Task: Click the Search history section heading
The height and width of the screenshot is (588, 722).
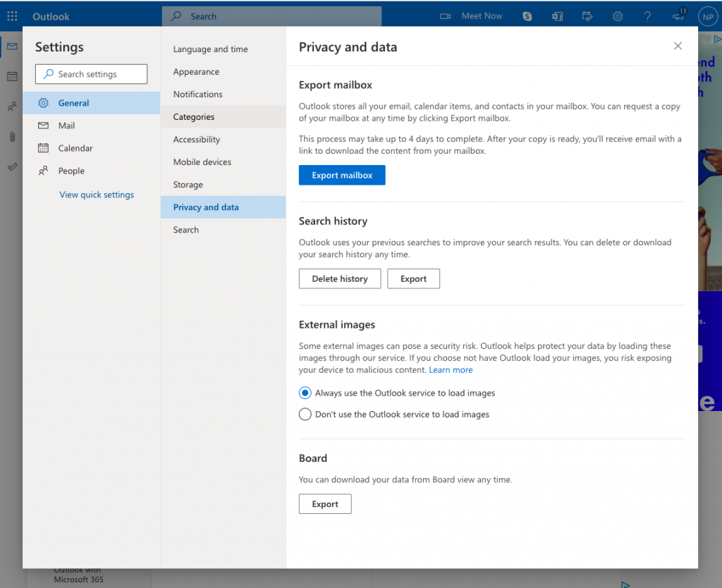Action: pyautogui.click(x=333, y=221)
